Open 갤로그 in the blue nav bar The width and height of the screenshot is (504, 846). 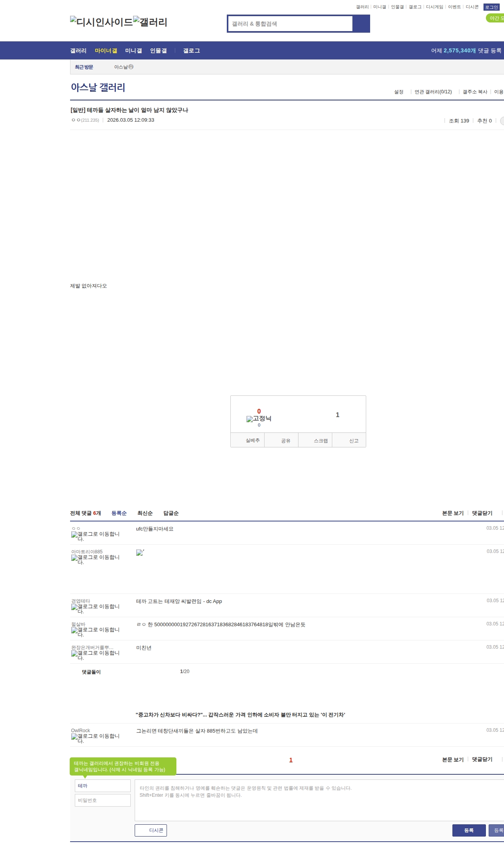point(191,50)
